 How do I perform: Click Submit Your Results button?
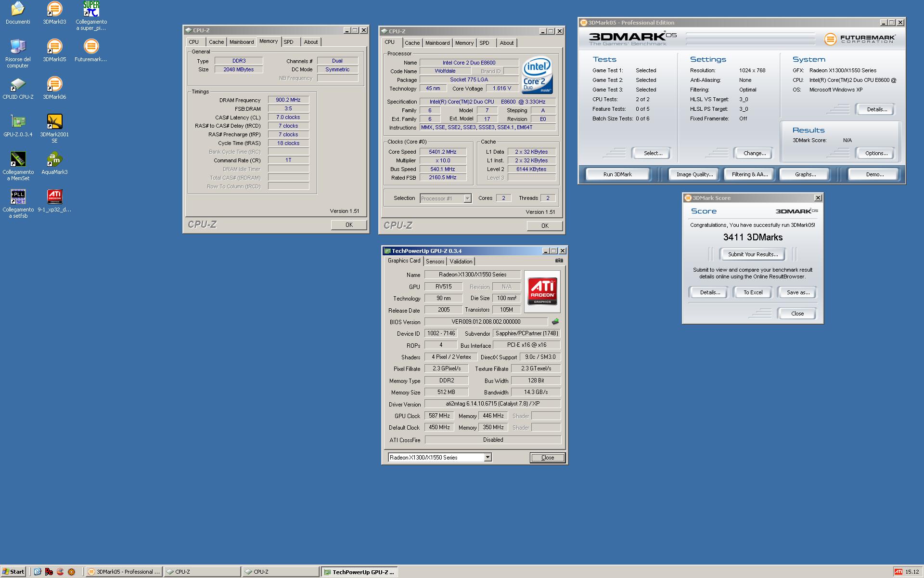click(753, 254)
